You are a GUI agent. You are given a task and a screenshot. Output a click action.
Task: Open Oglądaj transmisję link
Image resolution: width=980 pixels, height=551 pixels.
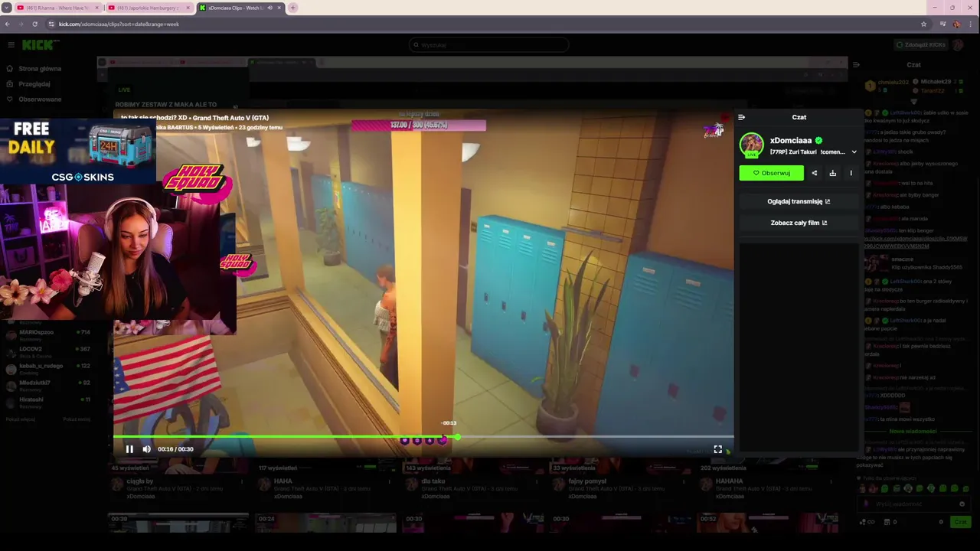799,201
